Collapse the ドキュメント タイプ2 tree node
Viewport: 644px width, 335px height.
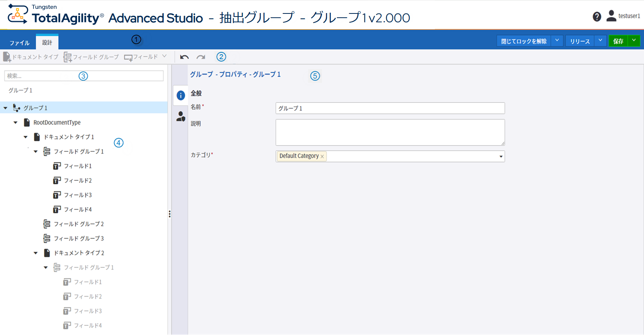(x=36, y=253)
